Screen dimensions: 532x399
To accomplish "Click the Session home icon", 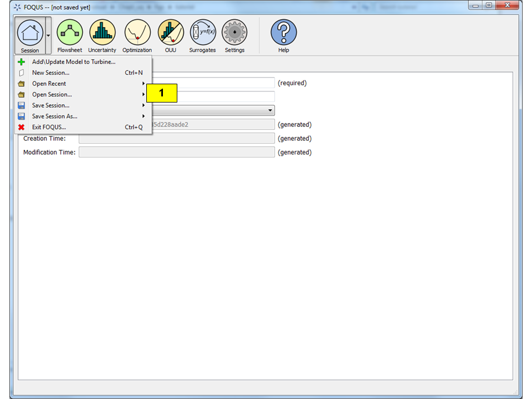I will tap(30, 33).
